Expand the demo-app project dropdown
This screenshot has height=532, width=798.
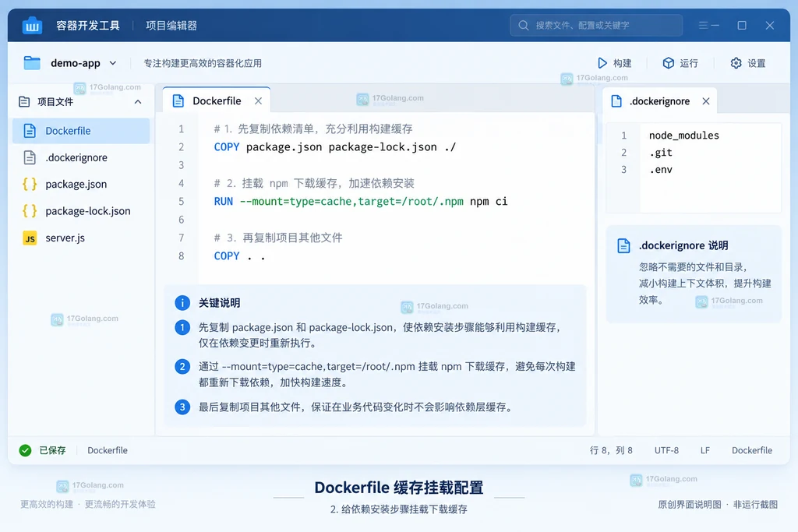[113, 63]
